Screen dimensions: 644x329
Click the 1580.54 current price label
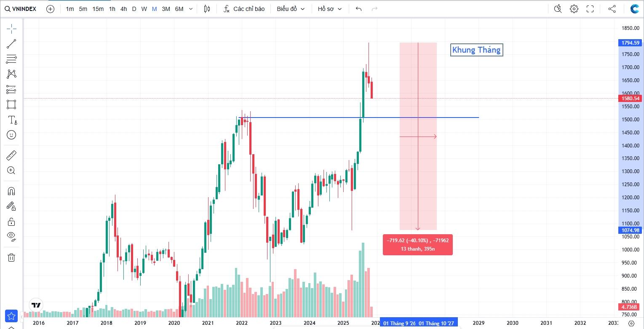(x=630, y=99)
